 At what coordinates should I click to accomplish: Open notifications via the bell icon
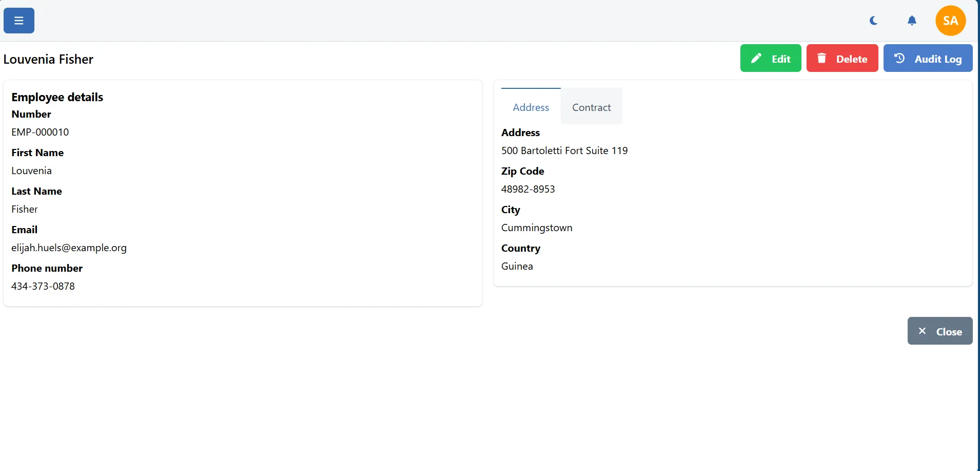click(912, 21)
